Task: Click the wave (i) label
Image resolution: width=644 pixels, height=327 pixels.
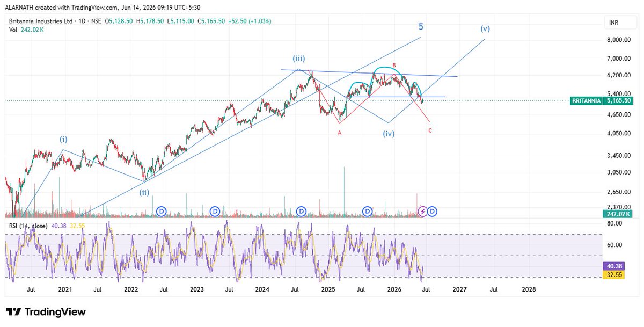Action: tap(63, 139)
